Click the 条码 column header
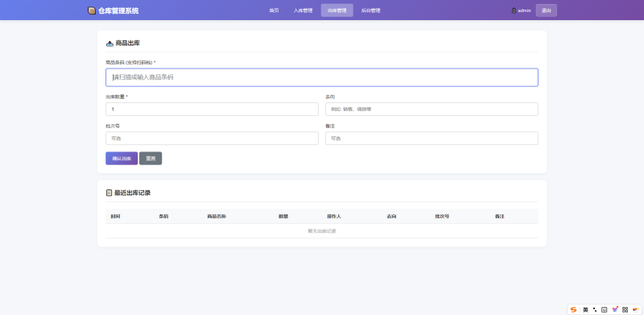This screenshot has height=315, width=644. click(163, 216)
